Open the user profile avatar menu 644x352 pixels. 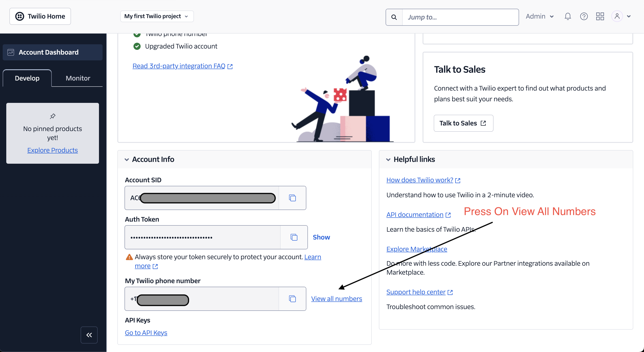pyautogui.click(x=621, y=17)
